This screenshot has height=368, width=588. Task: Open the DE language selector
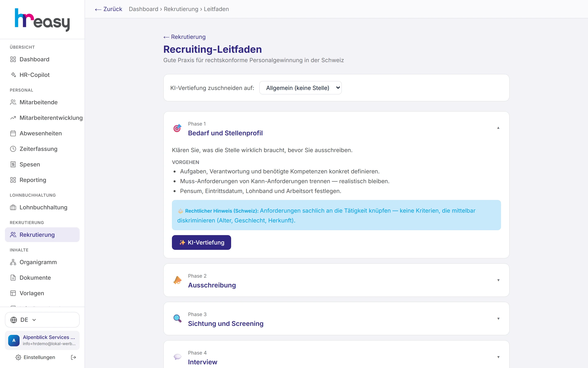42,320
